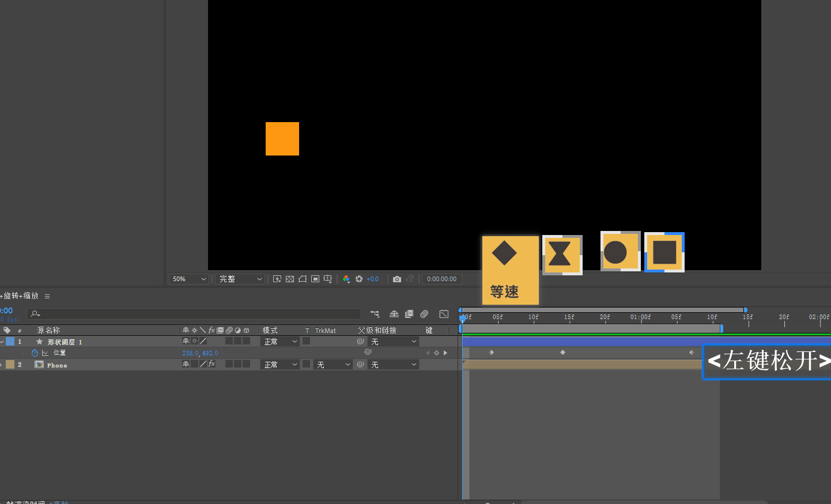Toggle the transparency grid icon

290,279
